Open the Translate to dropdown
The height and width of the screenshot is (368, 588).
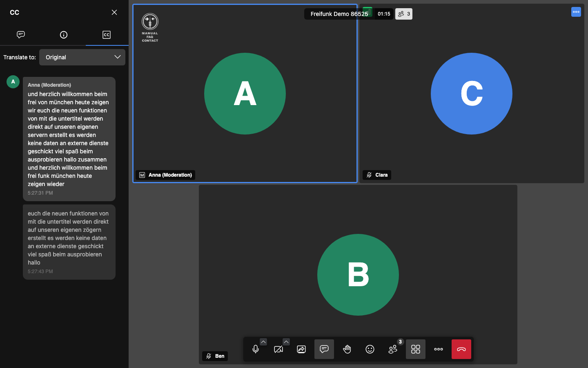point(82,57)
